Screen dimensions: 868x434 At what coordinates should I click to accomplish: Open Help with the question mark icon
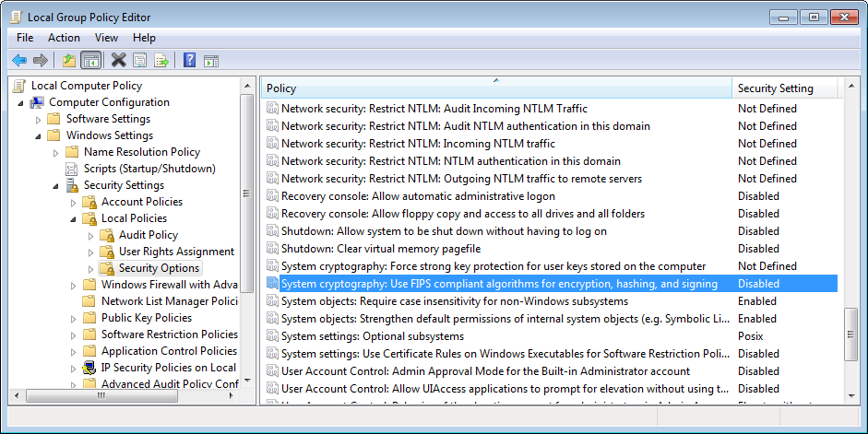(x=189, y=61)
